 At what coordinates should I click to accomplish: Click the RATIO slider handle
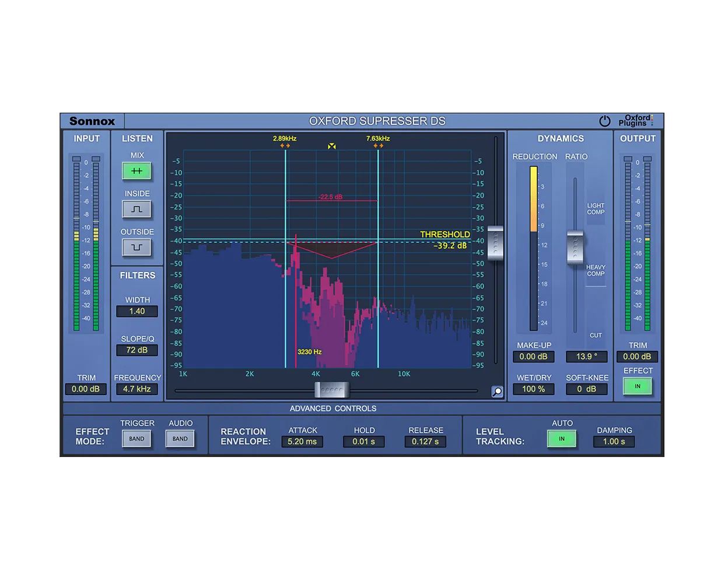pyautogui.click(x=575, y=247)
